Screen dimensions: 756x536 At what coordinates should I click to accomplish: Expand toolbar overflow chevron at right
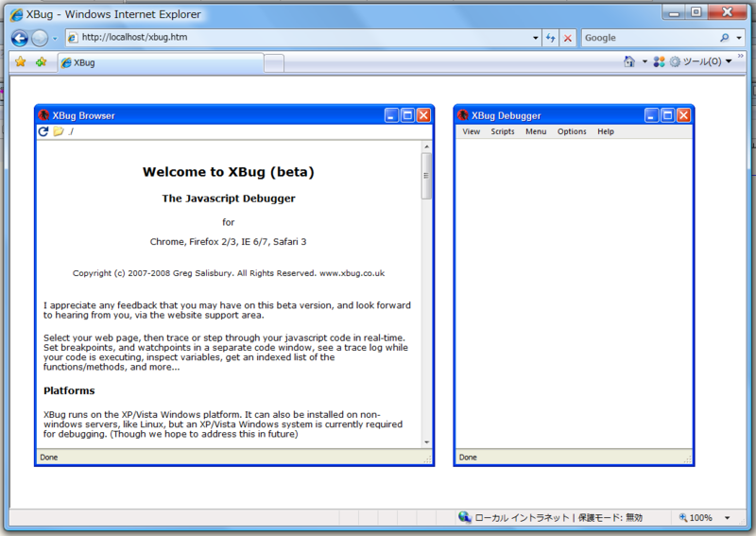tap(741, 57)
